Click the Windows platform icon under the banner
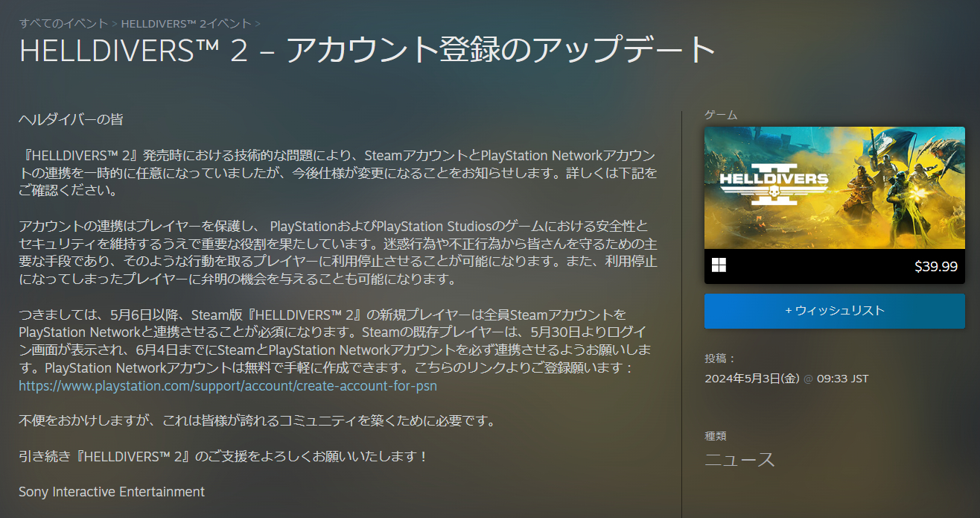This screenshot has width=980, height=518. [x=719, y=265]
